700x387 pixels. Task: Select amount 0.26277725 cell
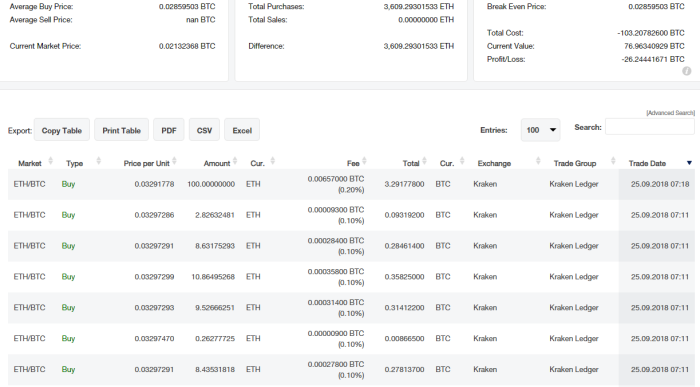click(x=215, y=338)
